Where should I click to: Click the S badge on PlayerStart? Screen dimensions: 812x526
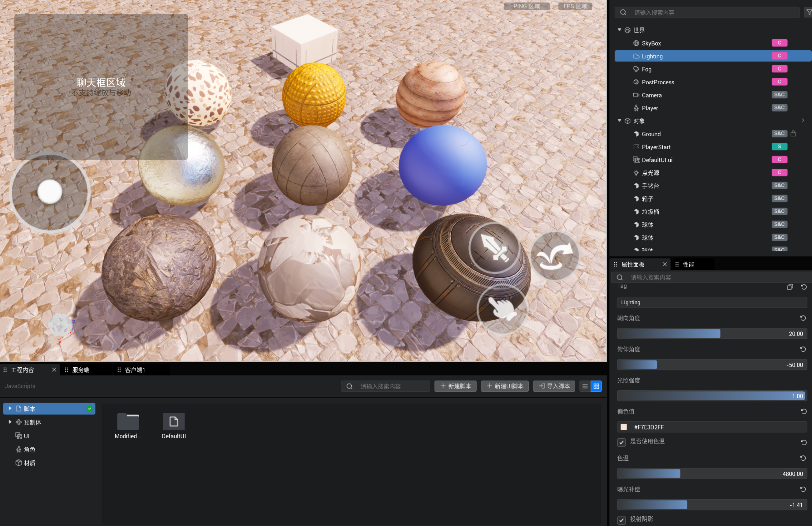(779, 147)
